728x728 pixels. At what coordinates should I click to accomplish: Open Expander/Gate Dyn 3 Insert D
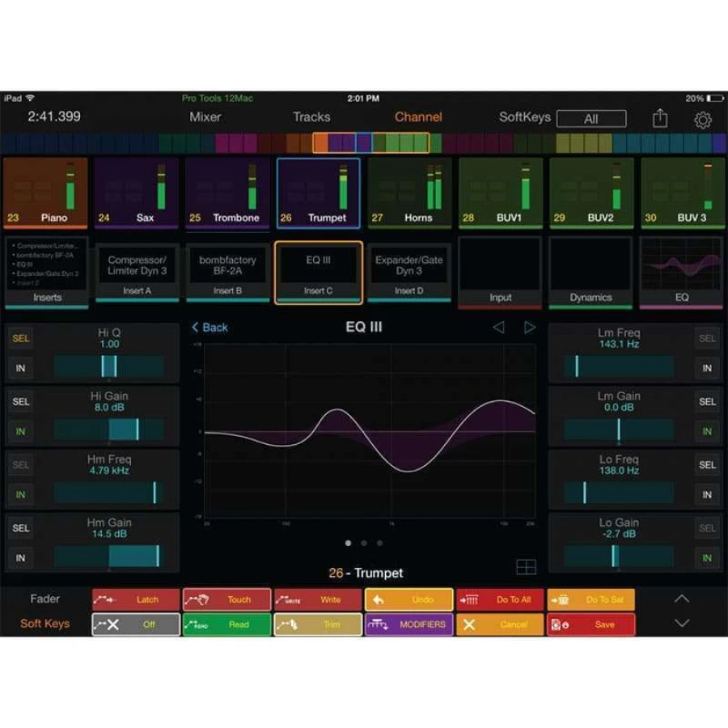pos(409,273)
